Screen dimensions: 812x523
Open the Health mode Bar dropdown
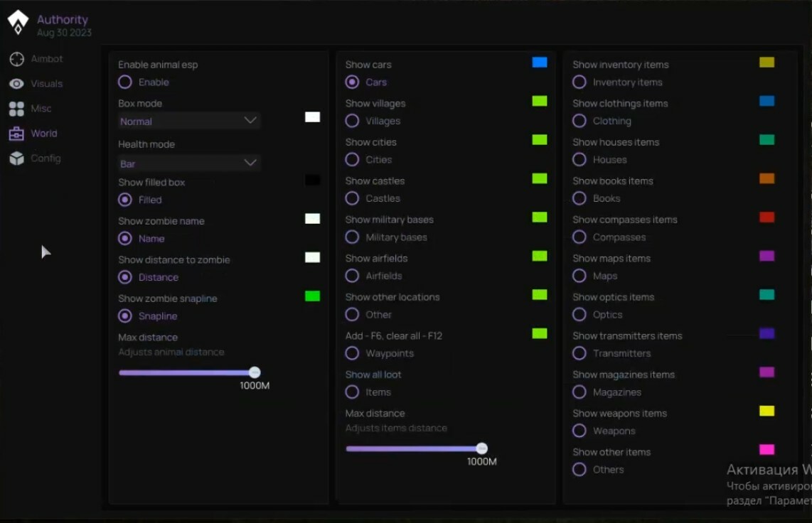189,163
